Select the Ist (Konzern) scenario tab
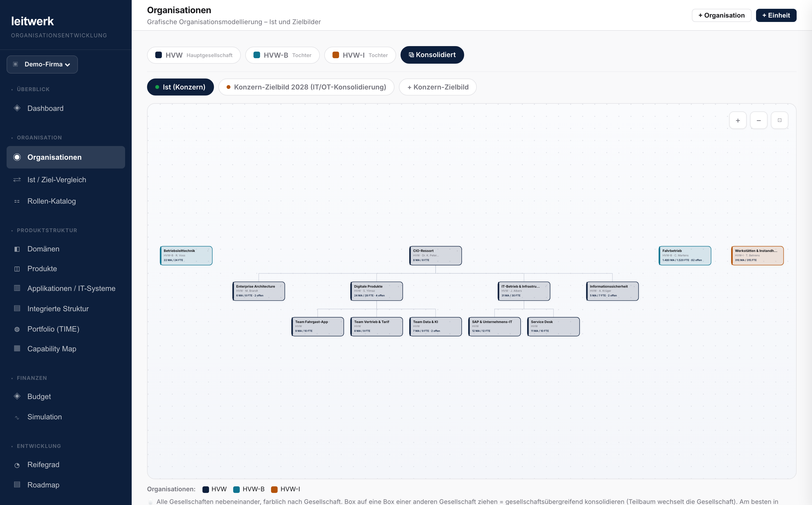The width and height of the screenshot is (812, 505). 180,87
